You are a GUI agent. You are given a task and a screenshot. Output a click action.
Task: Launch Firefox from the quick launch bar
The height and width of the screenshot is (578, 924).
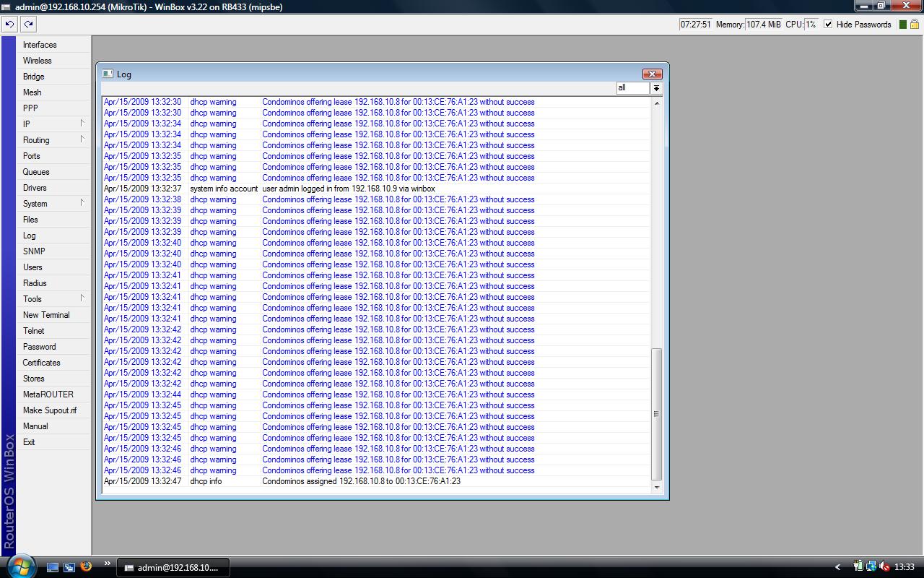[x=86, y=567]
